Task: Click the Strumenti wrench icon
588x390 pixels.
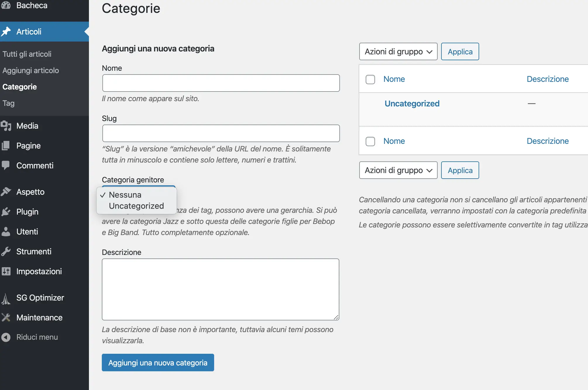Action: [6, 251]
